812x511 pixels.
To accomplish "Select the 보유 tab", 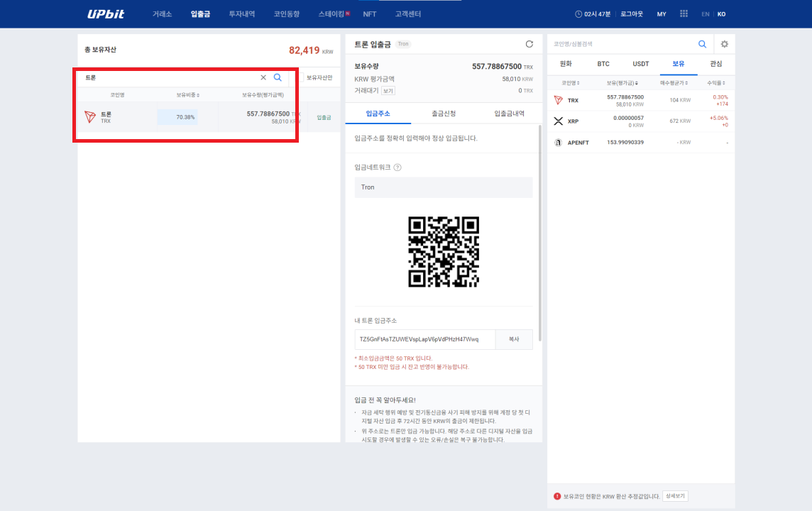I will (679, 64).
